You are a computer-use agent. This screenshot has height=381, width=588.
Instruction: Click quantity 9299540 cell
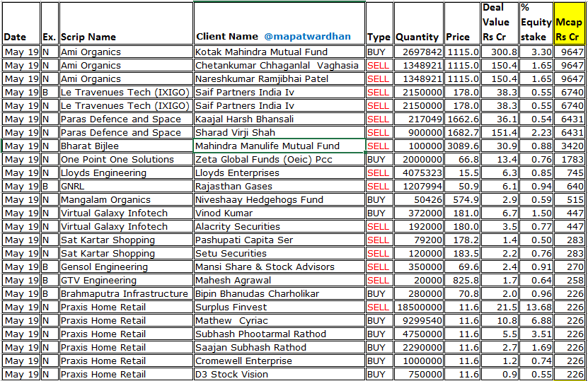pyautogui.click(x=418, y=321)
